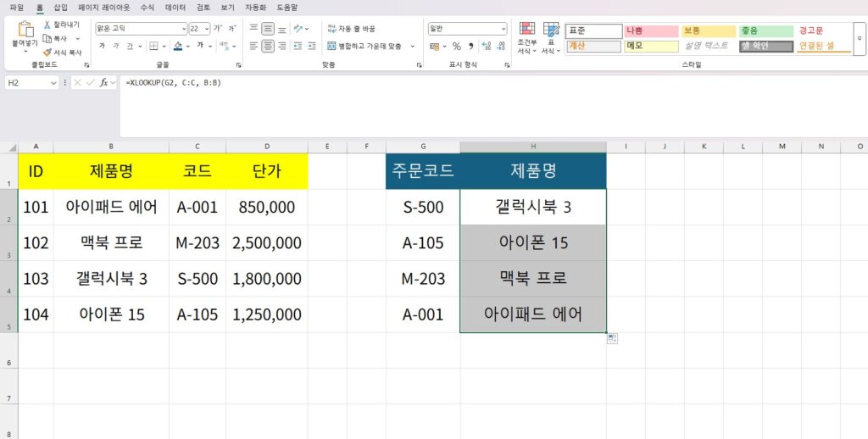The image size is (868, 439).
Task: Open Format as Table (표 서식)
Action: coord(551,37)
